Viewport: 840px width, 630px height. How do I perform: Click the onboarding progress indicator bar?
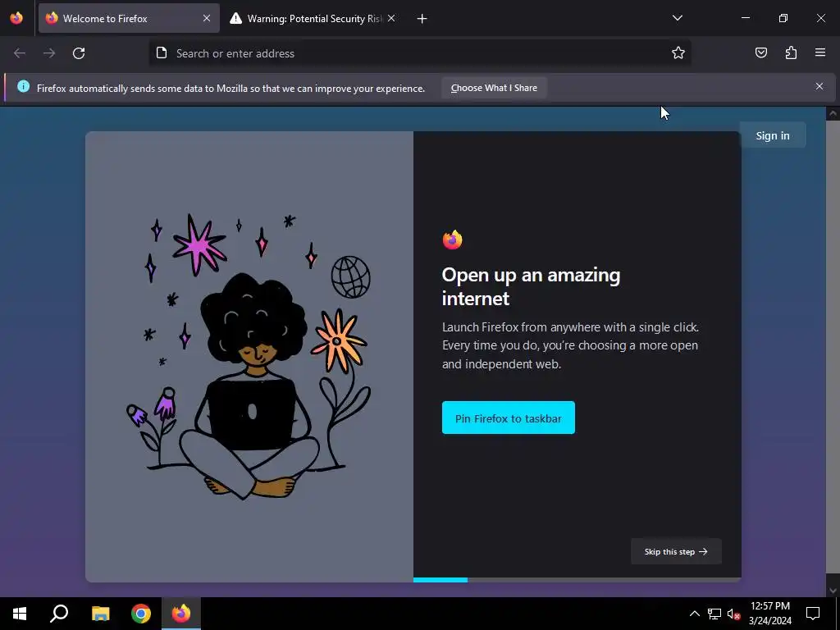[577, 580]
